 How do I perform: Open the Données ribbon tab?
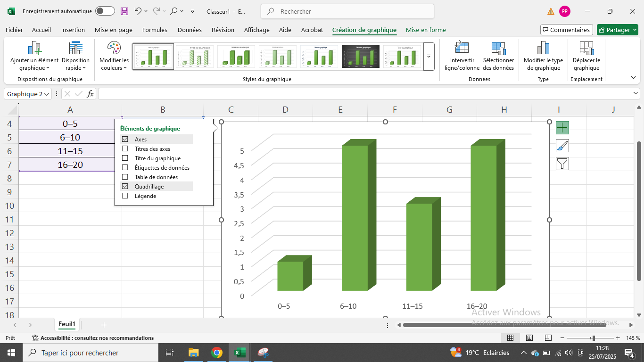(x=190, y=30)
